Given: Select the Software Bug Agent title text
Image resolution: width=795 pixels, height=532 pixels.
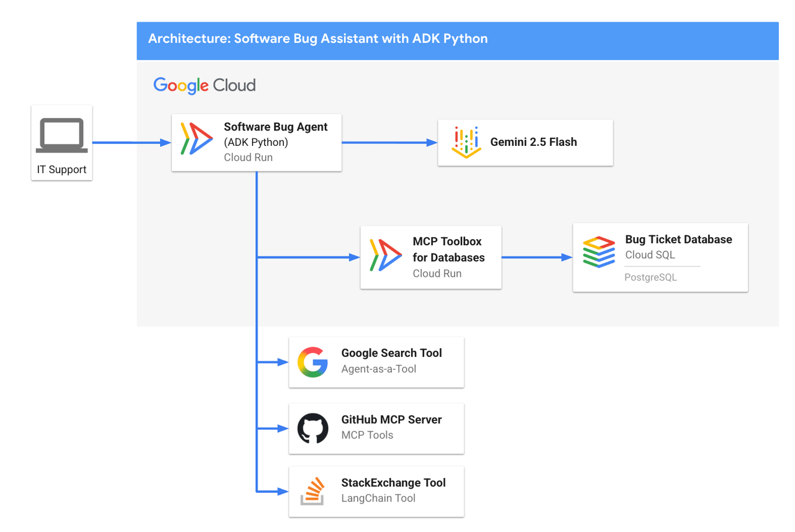Looking at the screenshot, I should (x=276, y=127).
